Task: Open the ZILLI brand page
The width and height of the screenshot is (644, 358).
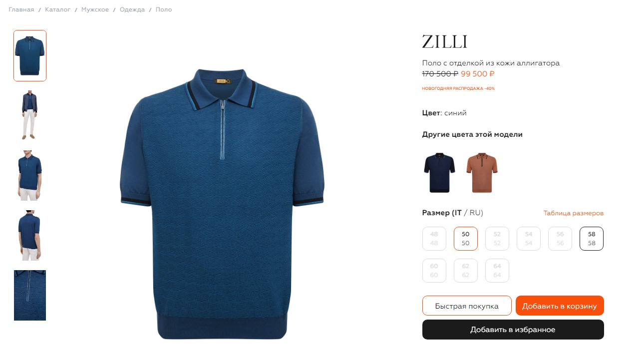Action: (445, 42)
